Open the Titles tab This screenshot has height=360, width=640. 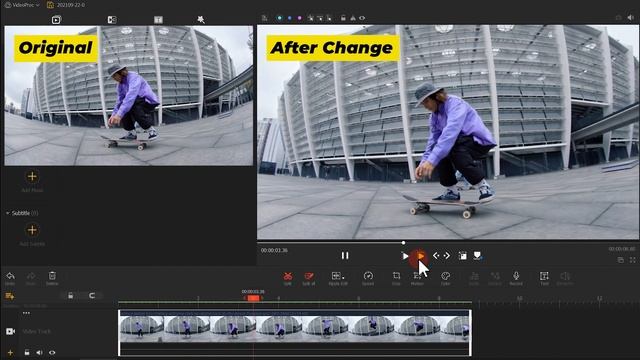[x=158, y=20]
